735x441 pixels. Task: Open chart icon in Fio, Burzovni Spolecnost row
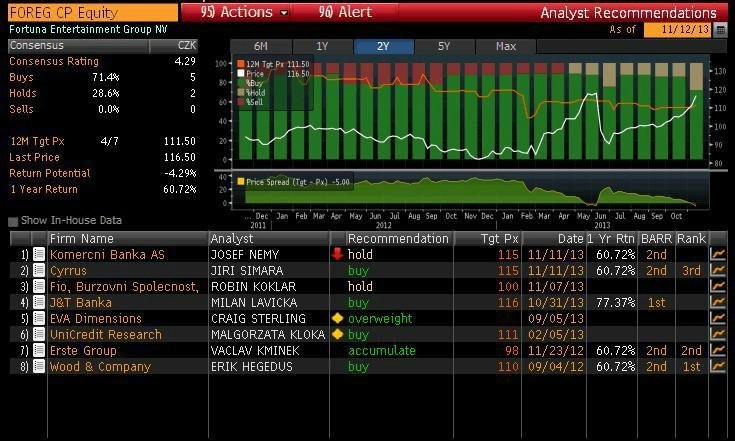718,286
